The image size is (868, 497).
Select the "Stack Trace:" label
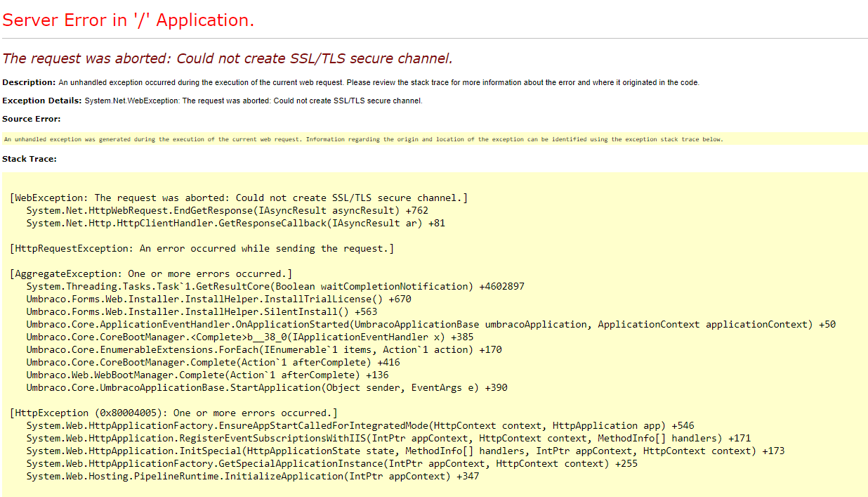pos(29,159)
